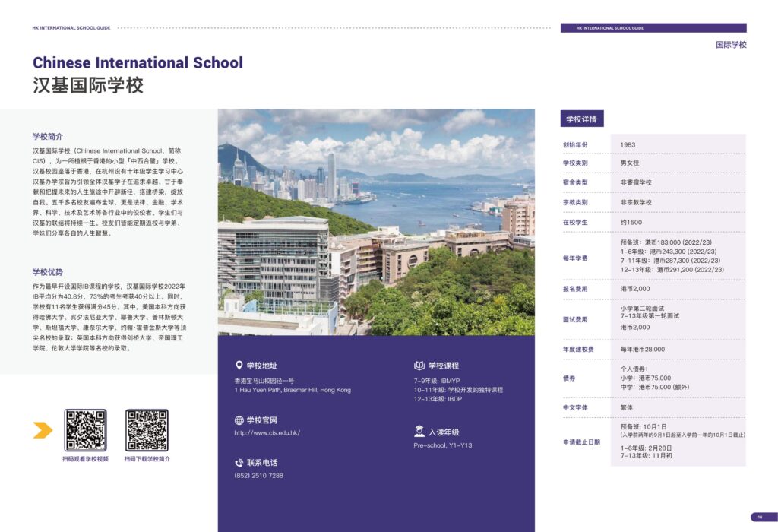Click the value 非寄宿学校
778x532 pixels.
coord(636,182)
